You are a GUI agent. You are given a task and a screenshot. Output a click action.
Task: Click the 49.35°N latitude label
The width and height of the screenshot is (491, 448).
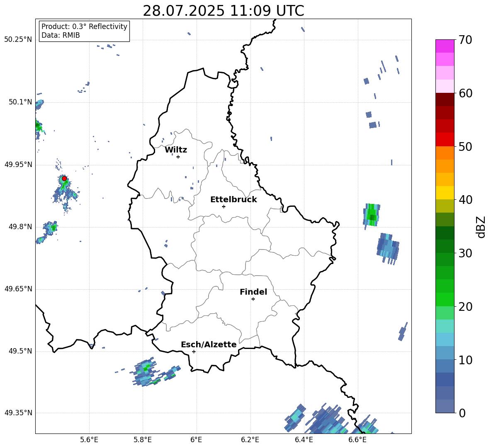18,413
